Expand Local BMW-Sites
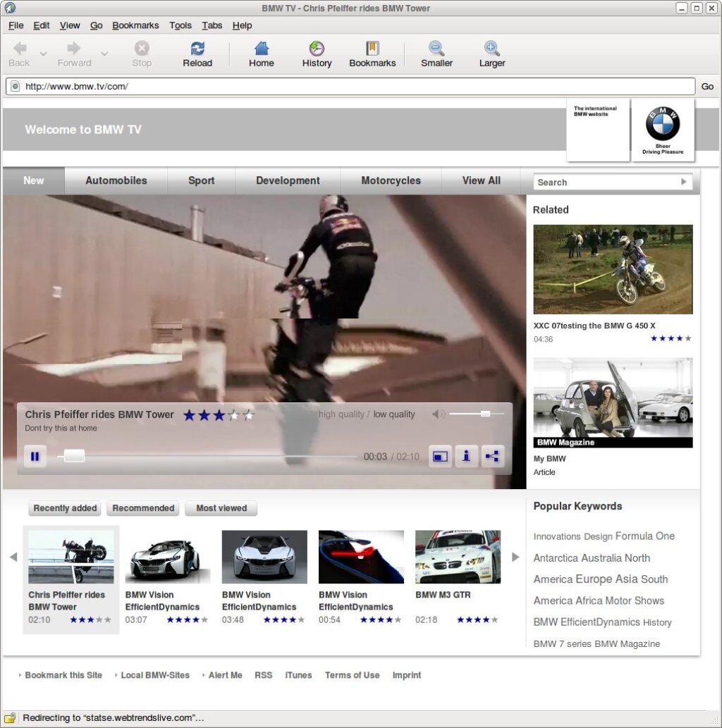Screen dimensions: 722x728 155,675
